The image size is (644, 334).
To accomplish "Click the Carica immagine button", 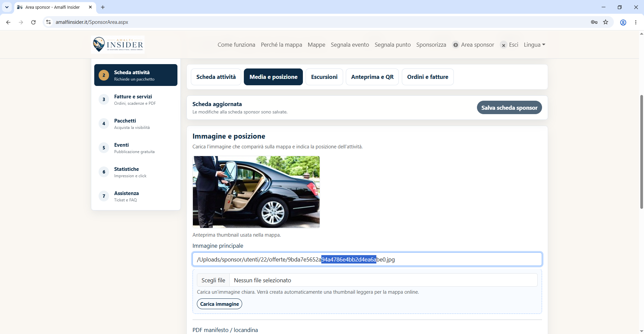I will tap(219, 304).
